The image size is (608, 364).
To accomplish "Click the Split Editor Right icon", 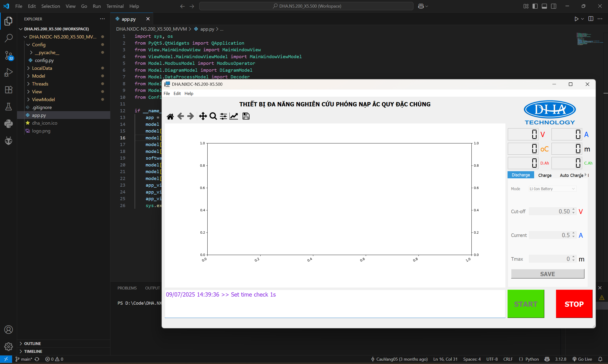I will [x=591, y=19].
